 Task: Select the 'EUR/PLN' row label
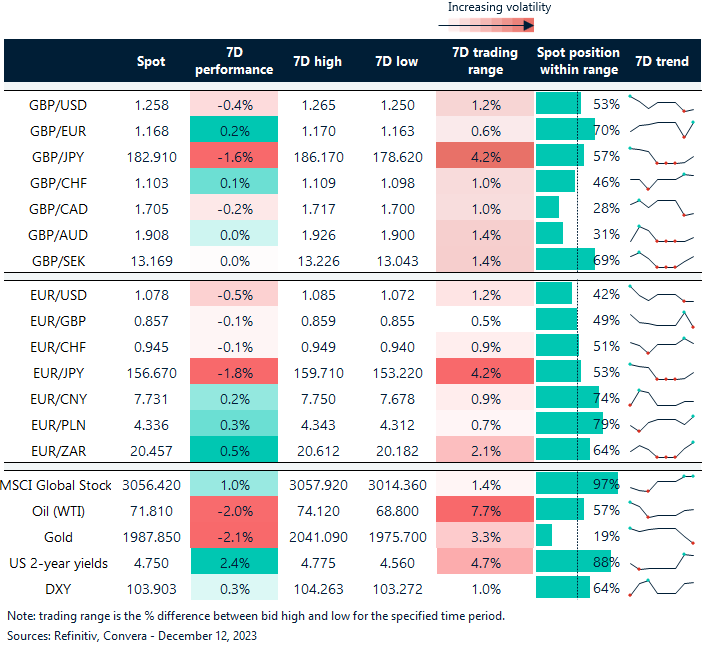pos(58,425)
